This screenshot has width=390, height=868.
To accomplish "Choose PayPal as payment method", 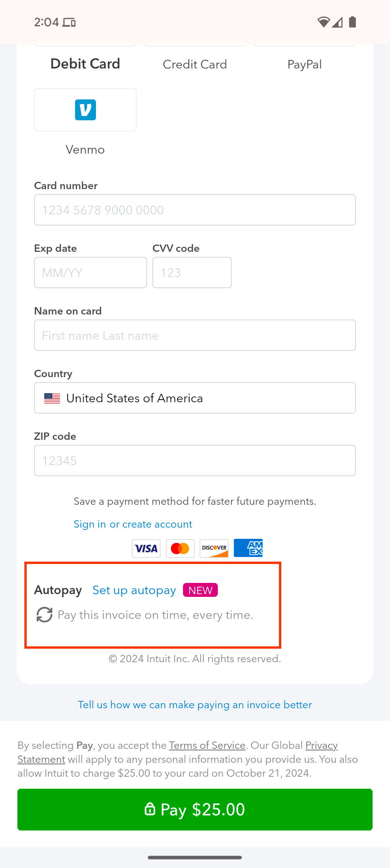I will pyautogui.click(x=304, y=64).
